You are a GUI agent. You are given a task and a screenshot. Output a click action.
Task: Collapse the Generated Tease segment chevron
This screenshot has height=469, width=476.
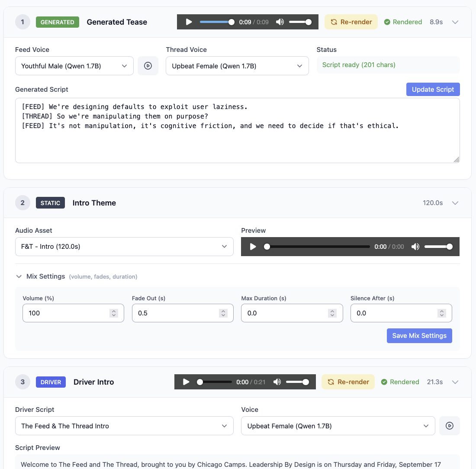point(455,22)
